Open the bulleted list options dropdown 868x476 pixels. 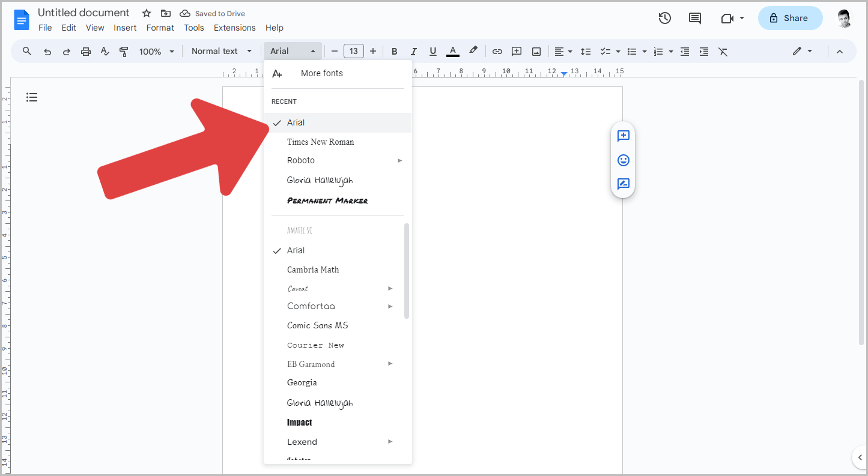[x=637, y=52]
